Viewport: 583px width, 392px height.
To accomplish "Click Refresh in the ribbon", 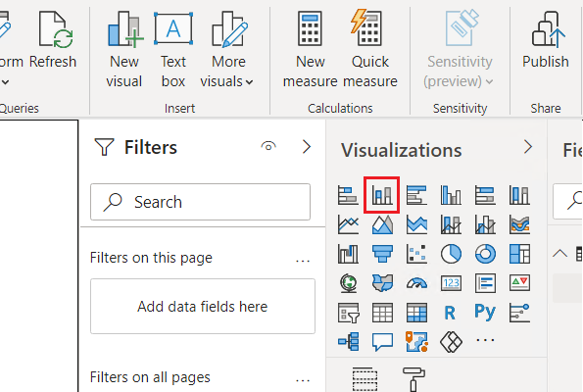I will (53, 40).
